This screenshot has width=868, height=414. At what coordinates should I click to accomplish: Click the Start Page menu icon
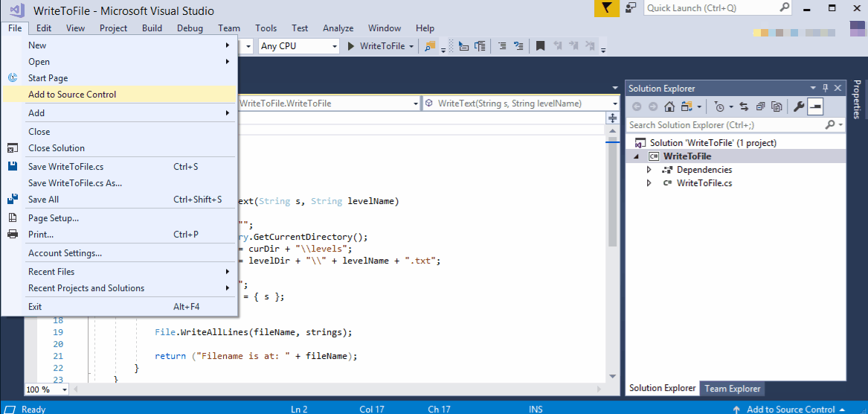pos(12,78)
